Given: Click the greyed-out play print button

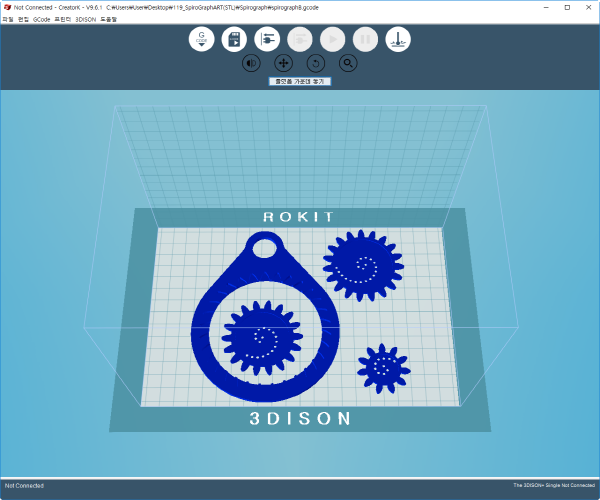Looking at the screenshot, I should (333, 39).
